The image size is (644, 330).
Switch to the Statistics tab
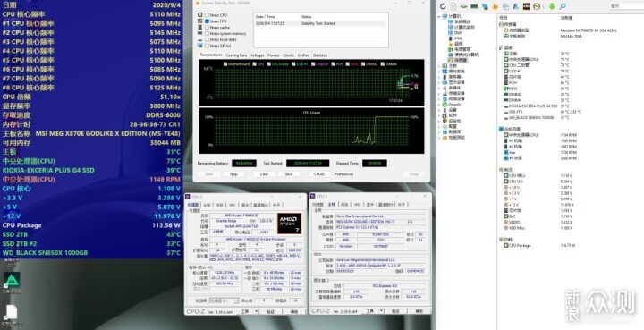320,55
